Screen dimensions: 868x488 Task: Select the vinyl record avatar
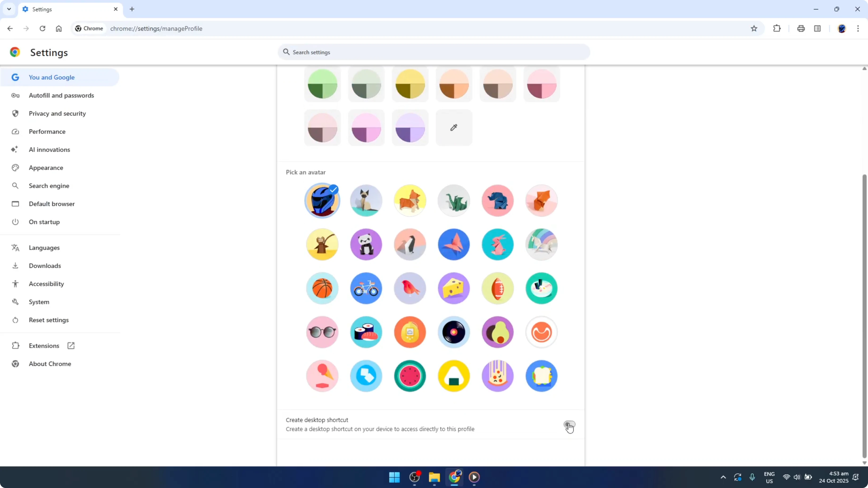point(454,332)
